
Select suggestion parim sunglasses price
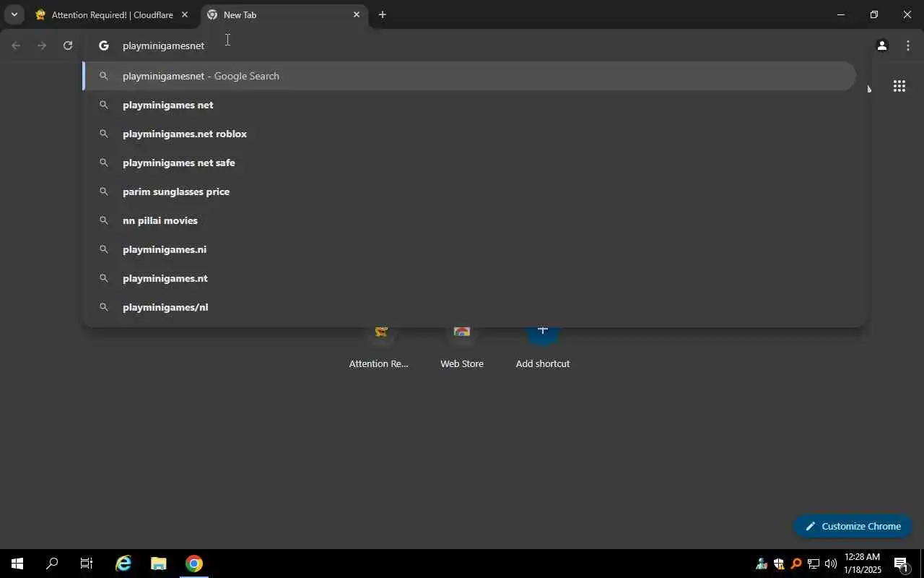coord(470,191)
